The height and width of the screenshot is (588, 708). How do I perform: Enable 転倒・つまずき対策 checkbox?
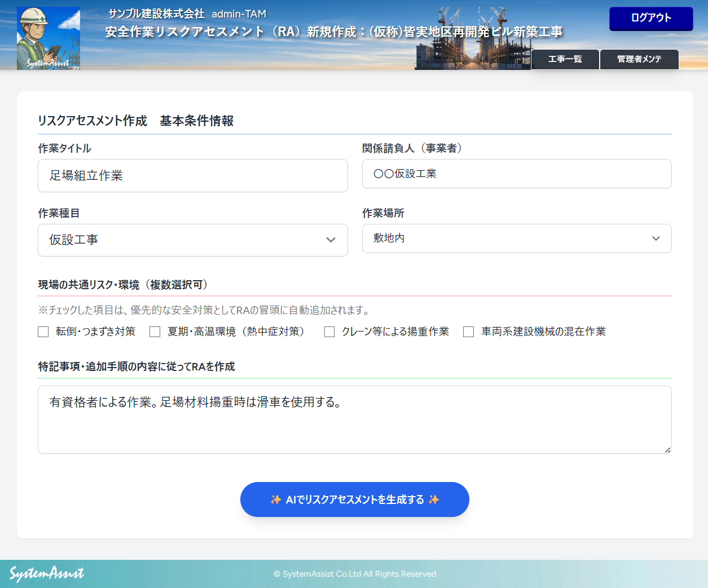pyautogui.click(x=43, y=332)
